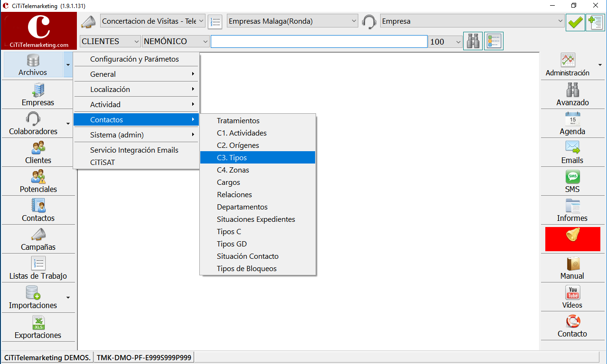This screenshot has height=364, width=607.
Task: Click the Exportaciones button
Action: tap(38, 327)
